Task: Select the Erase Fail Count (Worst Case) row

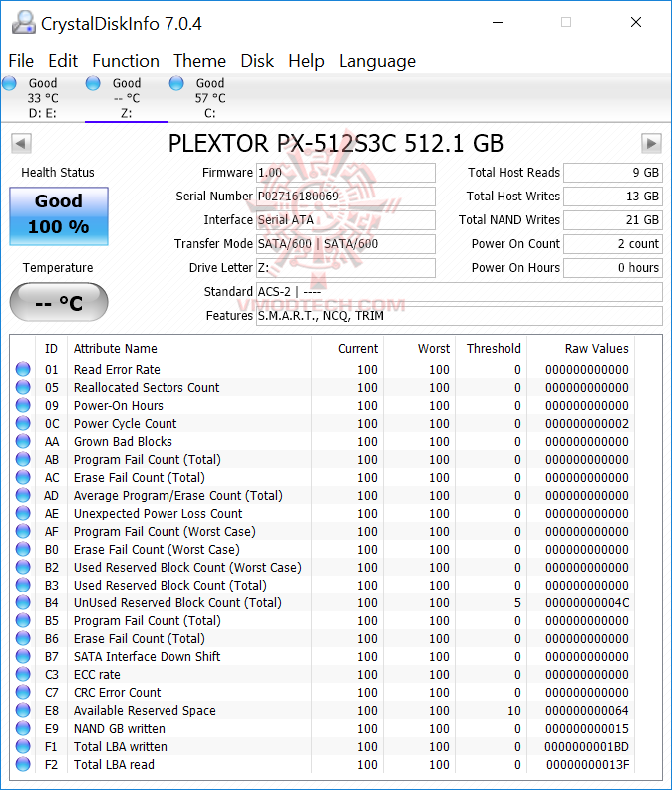Action: [322, 550]
